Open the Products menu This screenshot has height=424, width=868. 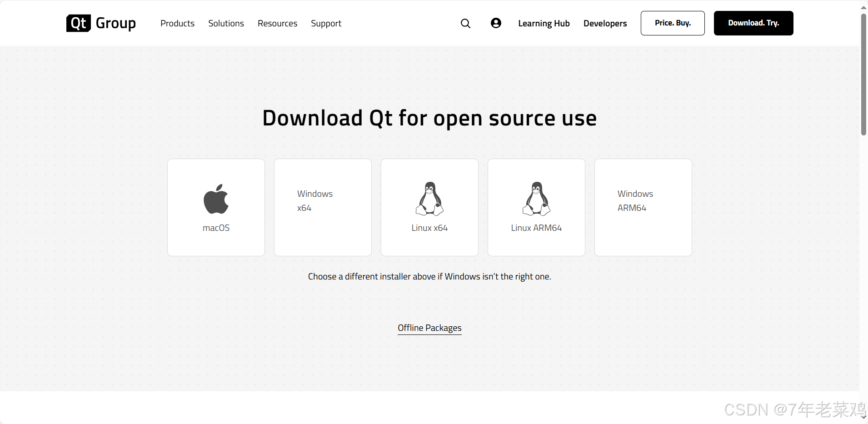pyautogui.click(x=177, y=23)
